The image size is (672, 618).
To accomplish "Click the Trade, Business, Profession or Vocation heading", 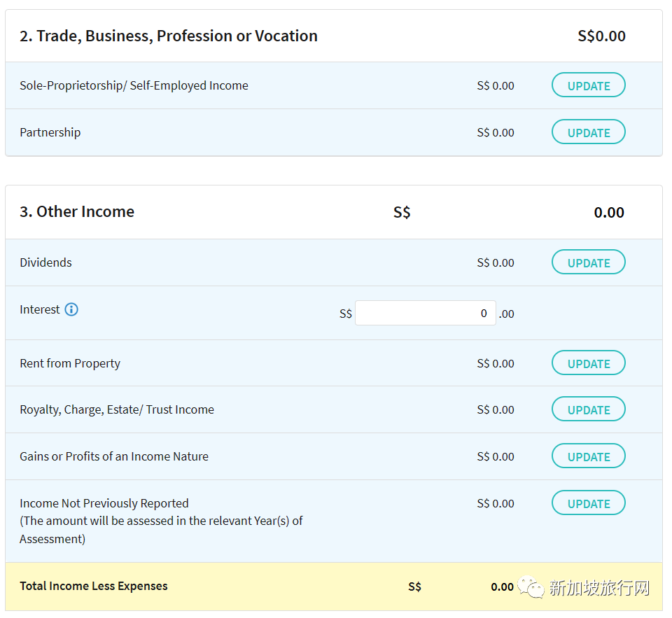I will pos(169,36).
